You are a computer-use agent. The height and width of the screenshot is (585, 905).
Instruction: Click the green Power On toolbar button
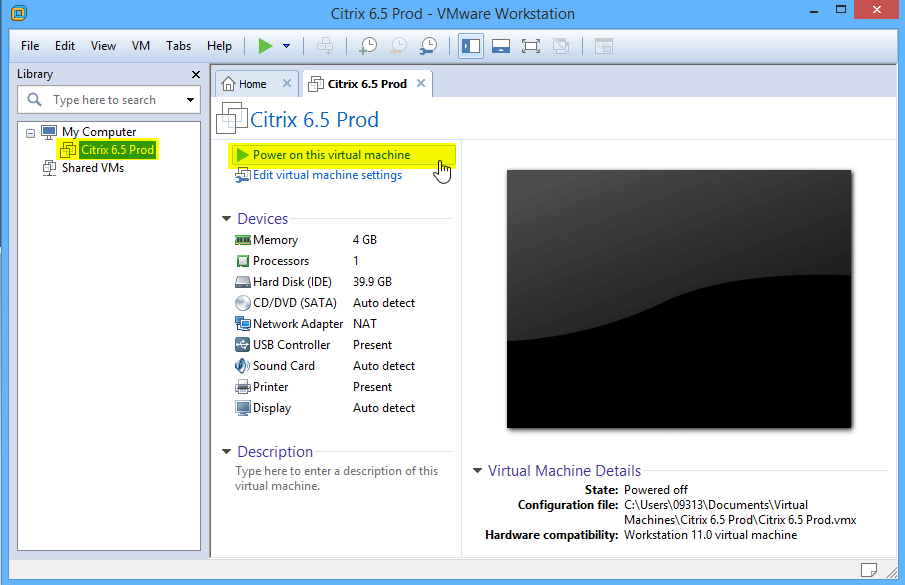tap(265, 46)
